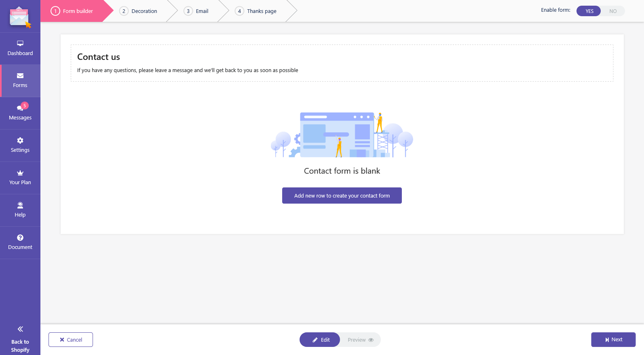
Task: Open Document question mark icon
Action: tap(20, 238)
